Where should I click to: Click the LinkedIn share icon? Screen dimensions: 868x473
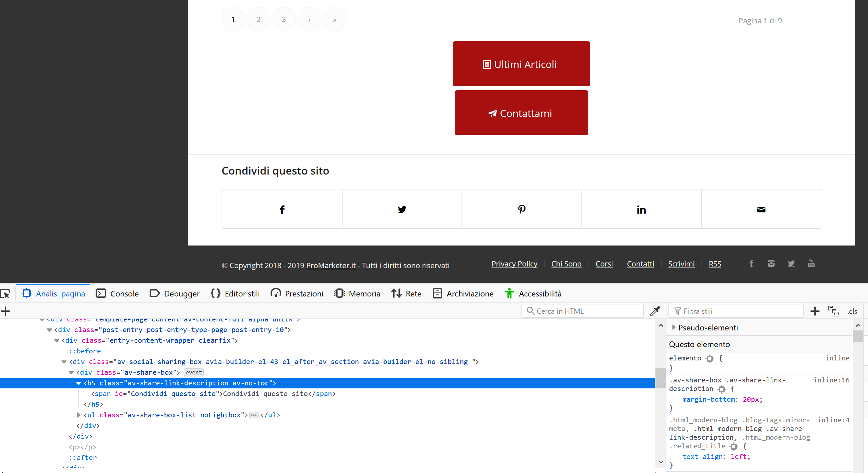point(641,210)
